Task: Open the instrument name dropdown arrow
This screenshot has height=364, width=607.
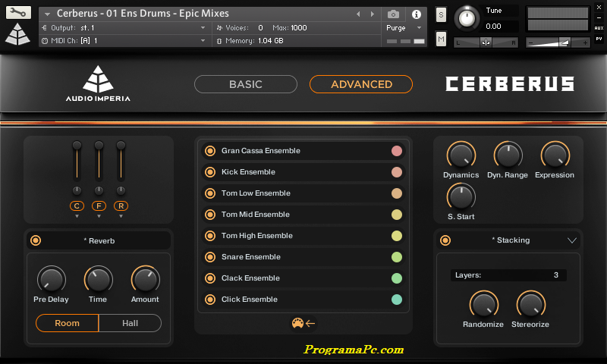Action: tap(48, 14)
